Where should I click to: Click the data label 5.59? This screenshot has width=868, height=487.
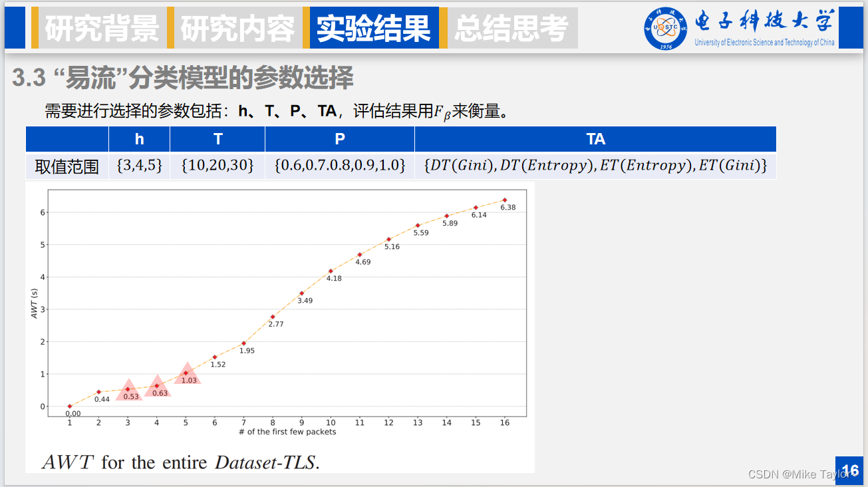(421, 233)
